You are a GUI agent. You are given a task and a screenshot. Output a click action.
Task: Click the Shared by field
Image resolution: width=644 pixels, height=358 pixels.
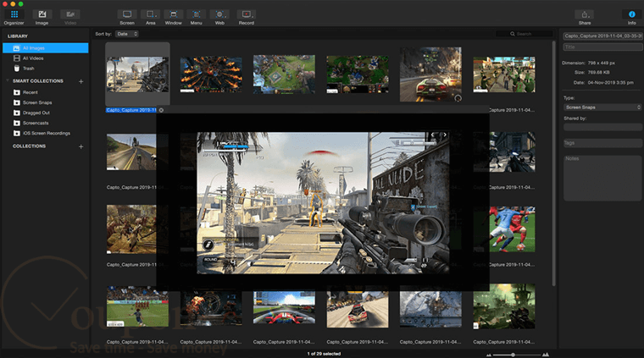coord(602,127)
